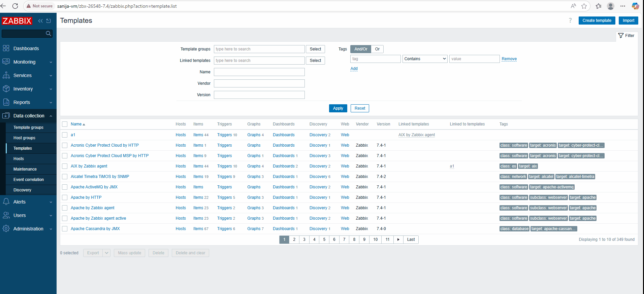Click Select next to Template groups
This screenshot has width=644, height=294.
point(315,49)
